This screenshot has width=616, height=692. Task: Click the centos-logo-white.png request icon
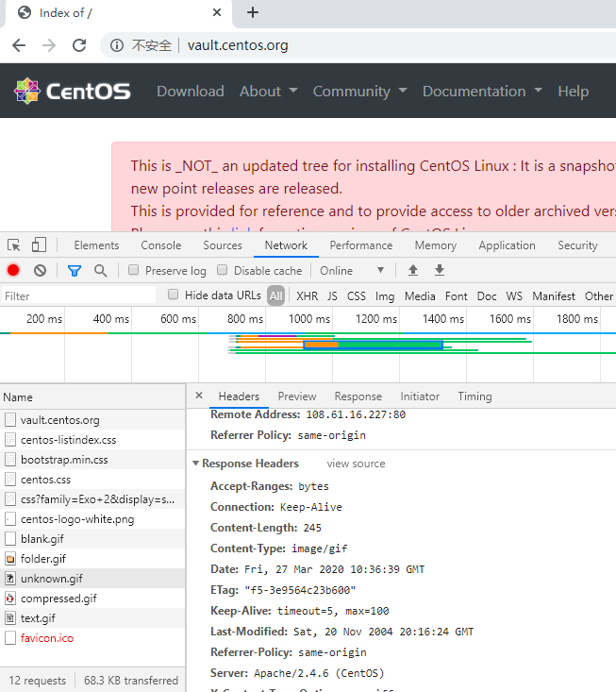click(x=10, y=519)
